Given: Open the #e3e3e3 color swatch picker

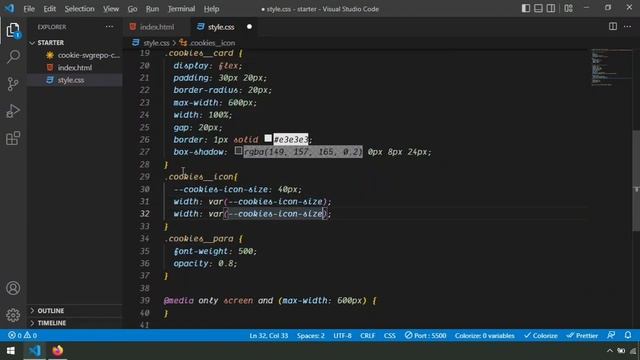Looking at the screenshot, I should pos(268,138).
